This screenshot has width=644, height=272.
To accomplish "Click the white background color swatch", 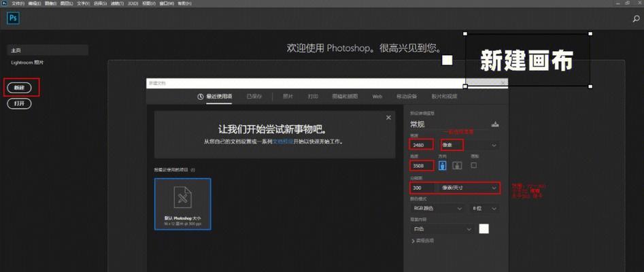I will click(x=484, y=229).
